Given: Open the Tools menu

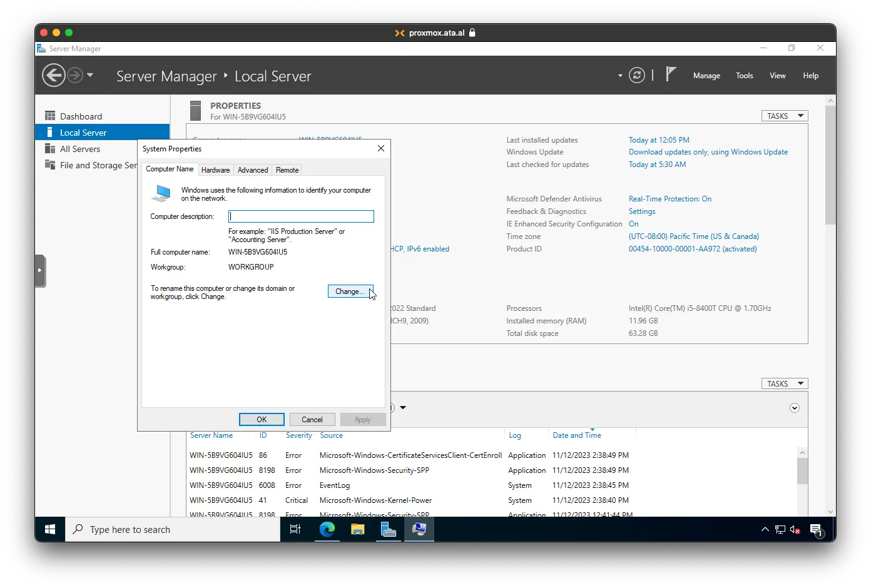Looking at the screenshot, I should click(x=744, y=76).
